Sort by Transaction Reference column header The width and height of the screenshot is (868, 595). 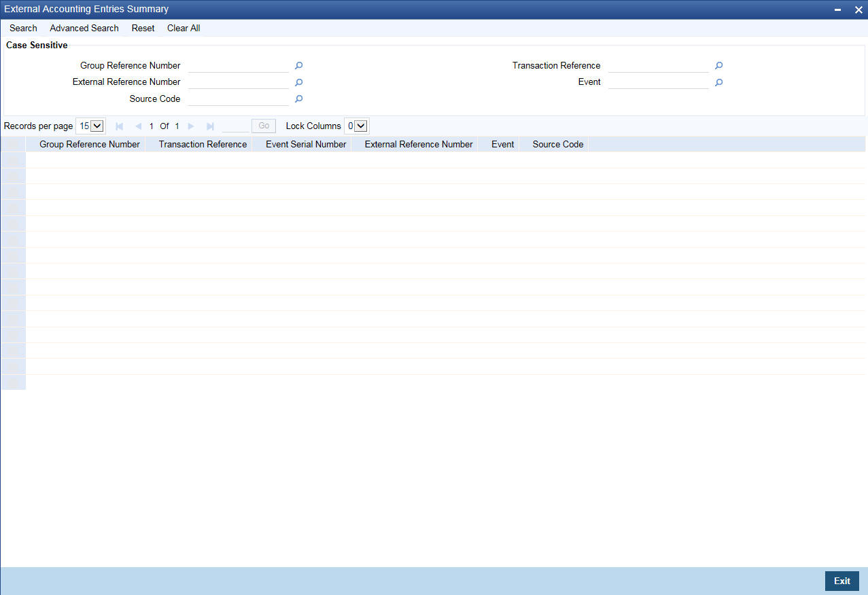point(203,144)
